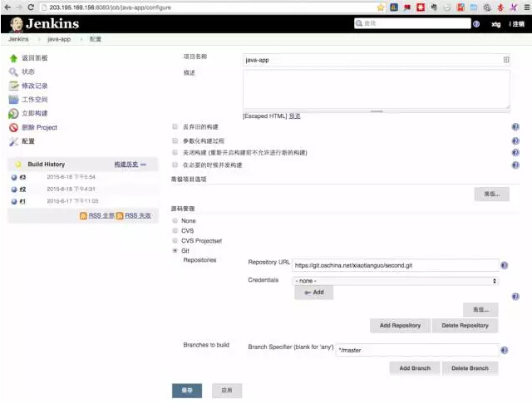The width and height of the screenshot is (532, 404).
Task: Select the CVS radio button
Action: 175,230
